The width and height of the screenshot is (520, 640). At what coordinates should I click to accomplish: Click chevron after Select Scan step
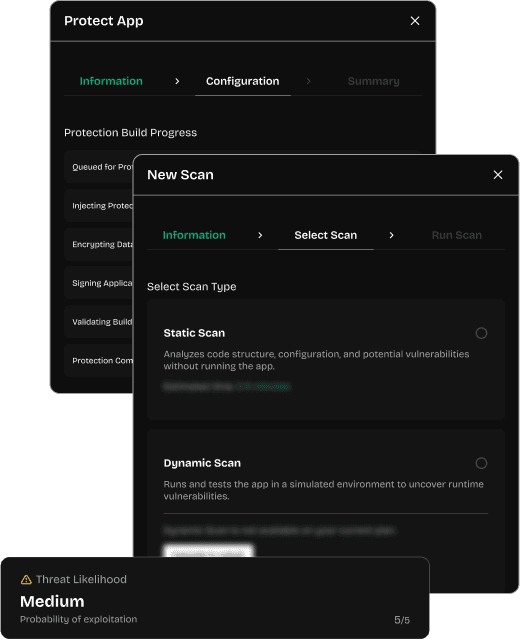tap(391, 236)
